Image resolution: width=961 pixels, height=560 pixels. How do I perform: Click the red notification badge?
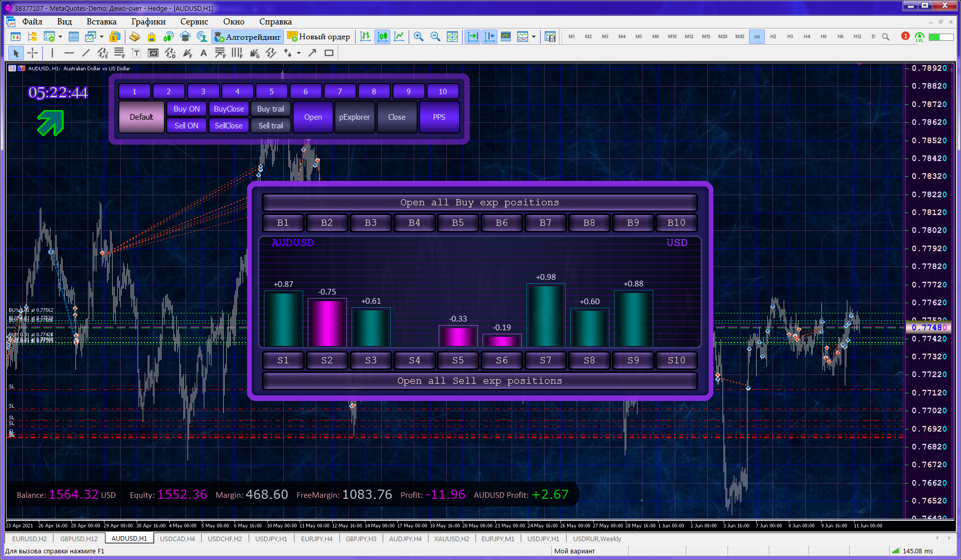[905, 36]
